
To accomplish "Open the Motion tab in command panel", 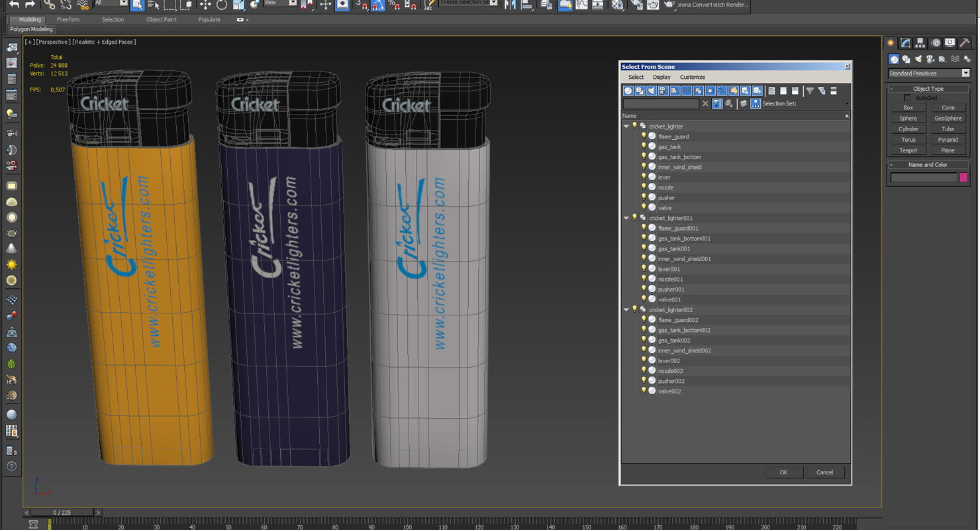I will [x=935, y=42].
